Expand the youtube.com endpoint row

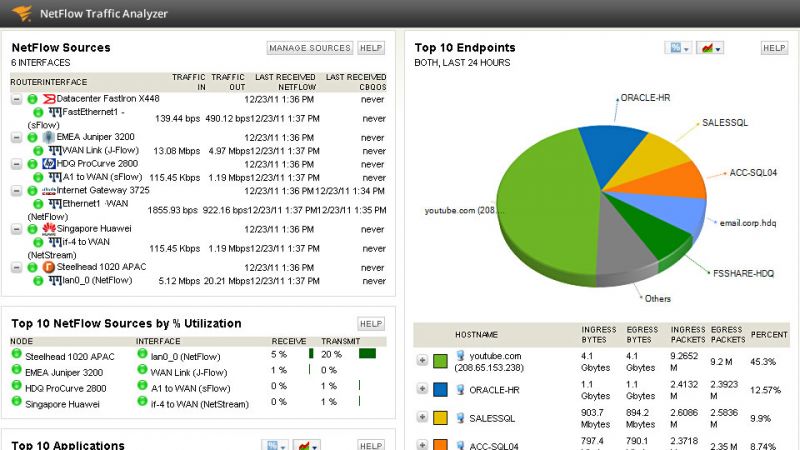tap(422, 360)
